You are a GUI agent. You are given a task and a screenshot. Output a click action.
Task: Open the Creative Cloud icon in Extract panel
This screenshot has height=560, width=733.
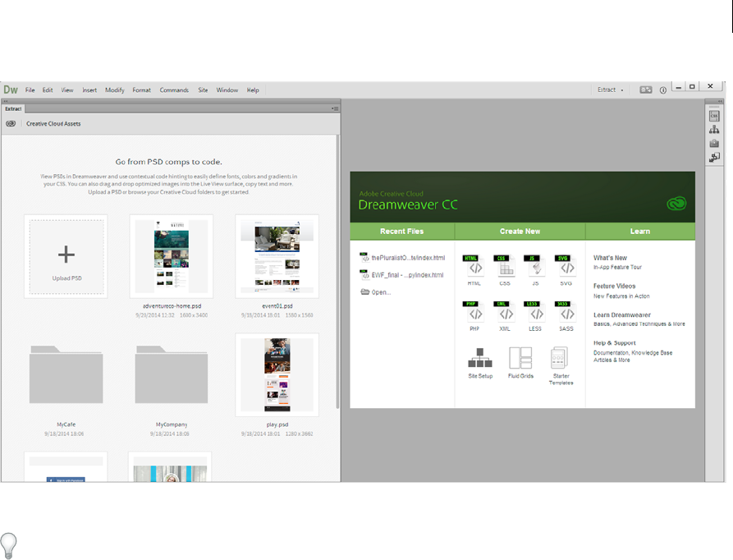[x=11, y=123]
